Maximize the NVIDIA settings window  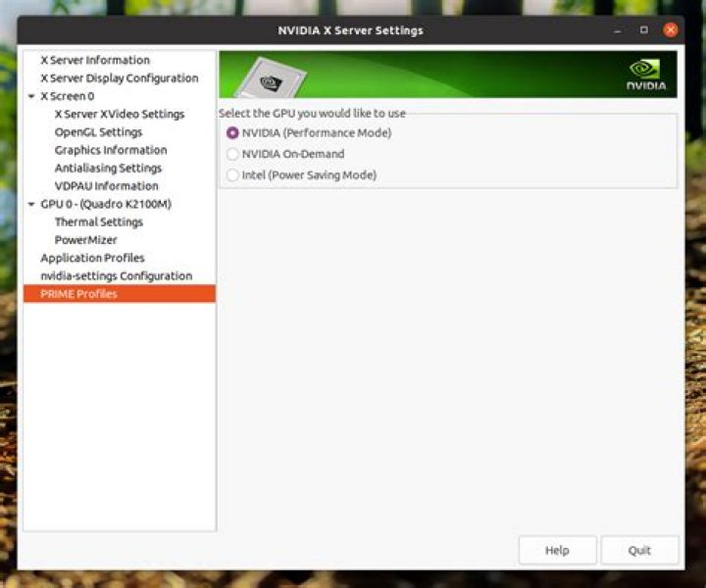click(644, 30)
